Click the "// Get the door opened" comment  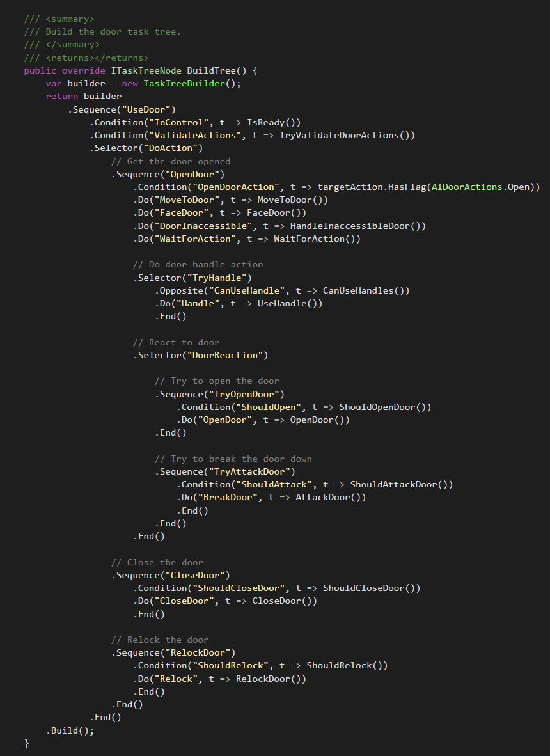tap(171, 162)
